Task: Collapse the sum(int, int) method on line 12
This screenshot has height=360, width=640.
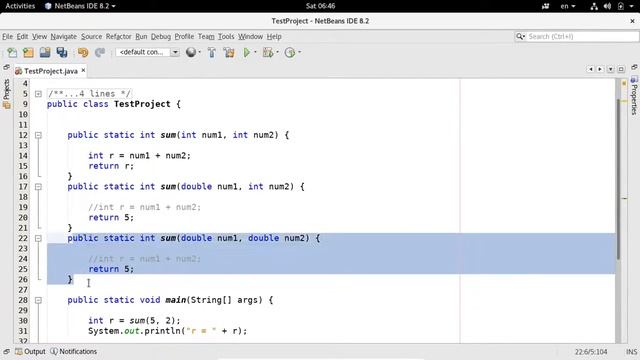Action: [38, 135]
